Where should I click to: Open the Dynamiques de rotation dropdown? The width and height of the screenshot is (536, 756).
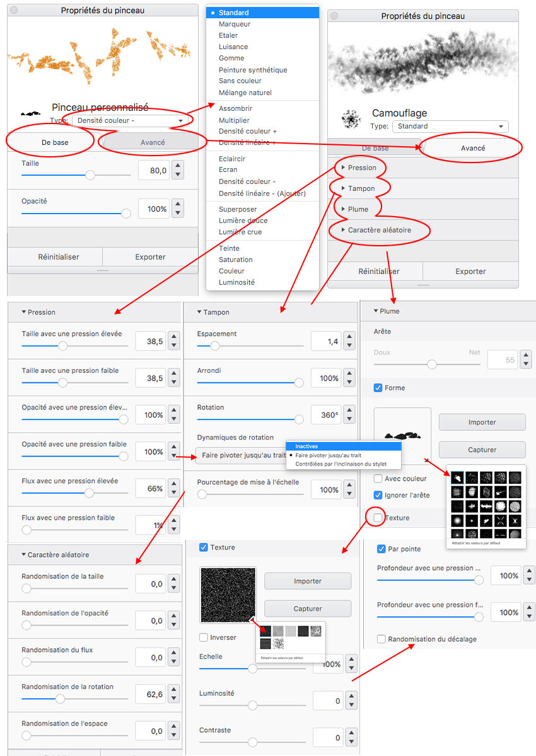click(240, 455)
